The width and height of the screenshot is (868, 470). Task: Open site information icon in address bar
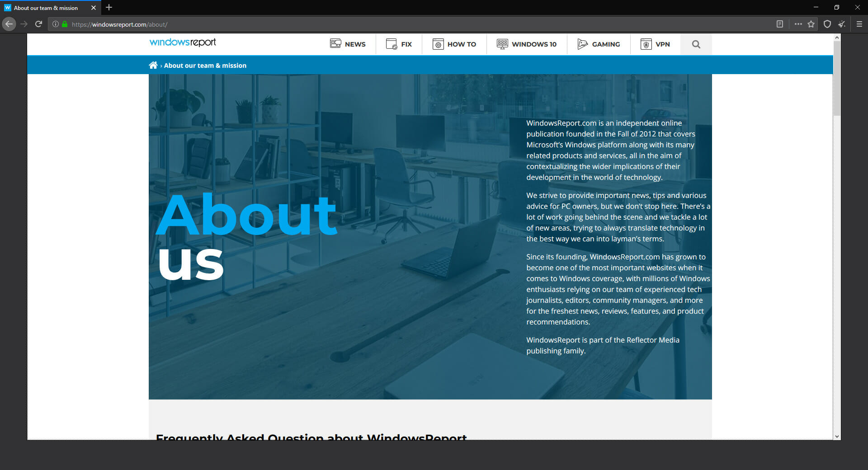(55, 24)
